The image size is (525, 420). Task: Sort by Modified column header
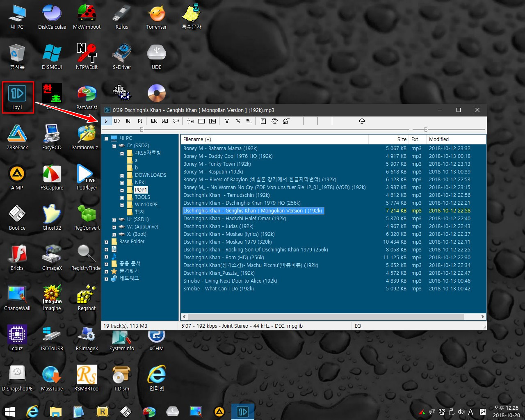pos(456,139)
